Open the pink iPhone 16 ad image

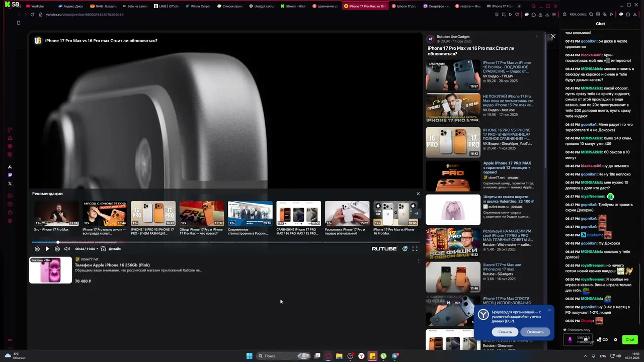[51, 270]
